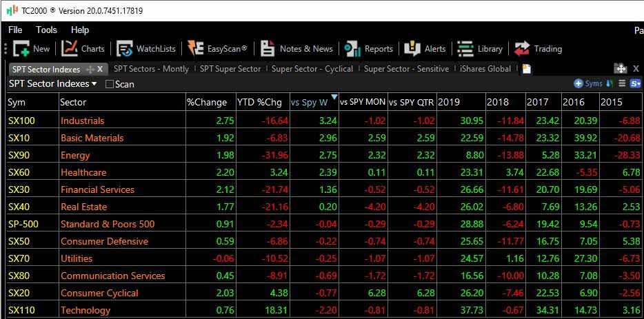
Task: Click the Utilities sector name
Action: [x=77, y=258]
